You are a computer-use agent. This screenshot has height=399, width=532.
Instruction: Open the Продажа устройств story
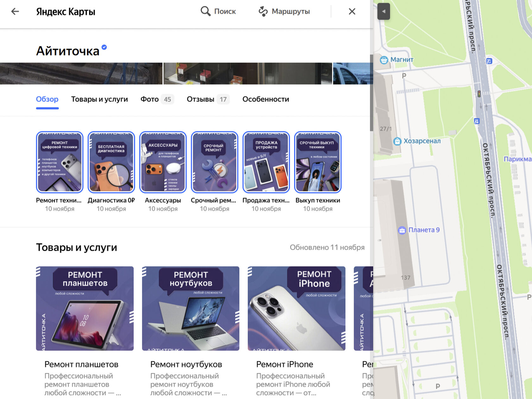tap(266, 162)
